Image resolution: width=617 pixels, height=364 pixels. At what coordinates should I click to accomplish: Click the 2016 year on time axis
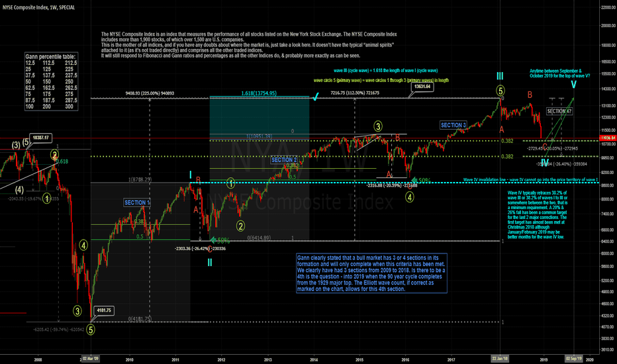(405, 359)
